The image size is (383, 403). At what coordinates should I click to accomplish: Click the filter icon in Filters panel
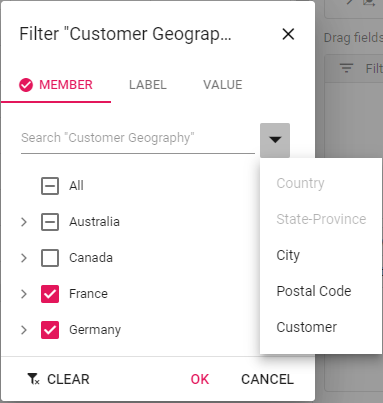(346, 69)
